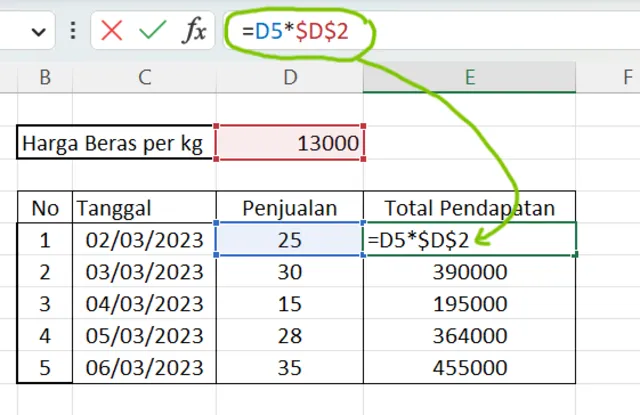Click the No cell for 05/03/2023

click(45, 335)
